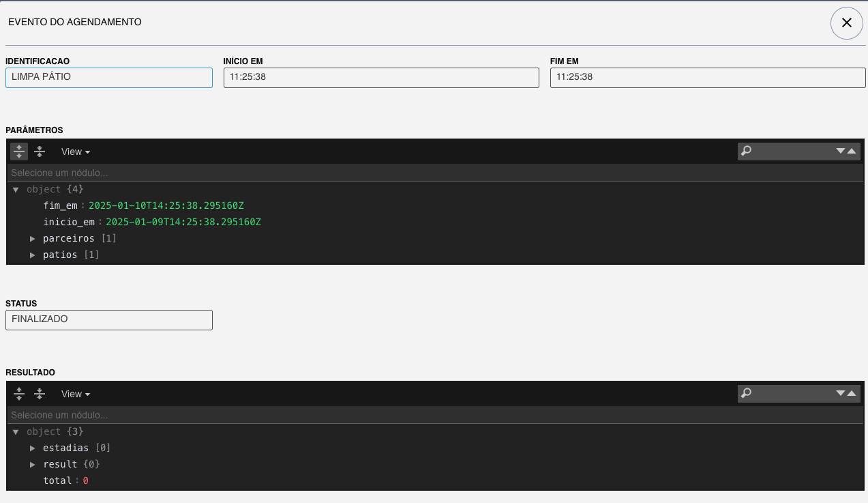Click the Status field showing FINALIZADO
868x503 pixels.
[109, 320]
